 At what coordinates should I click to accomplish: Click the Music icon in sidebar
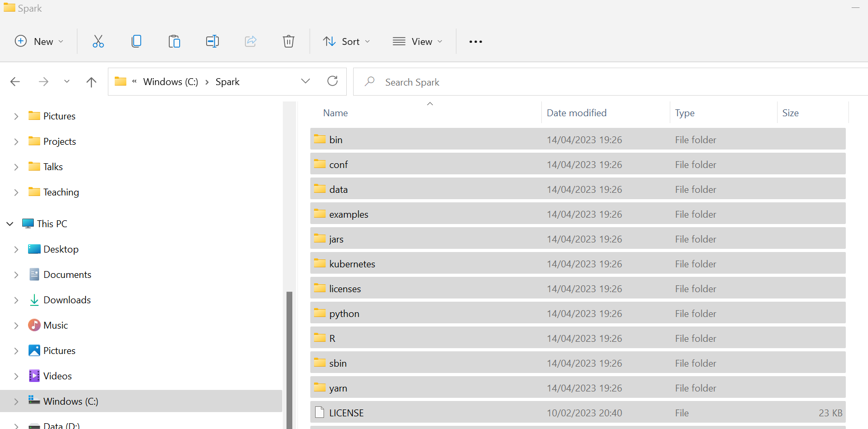(x=34, y=325)
